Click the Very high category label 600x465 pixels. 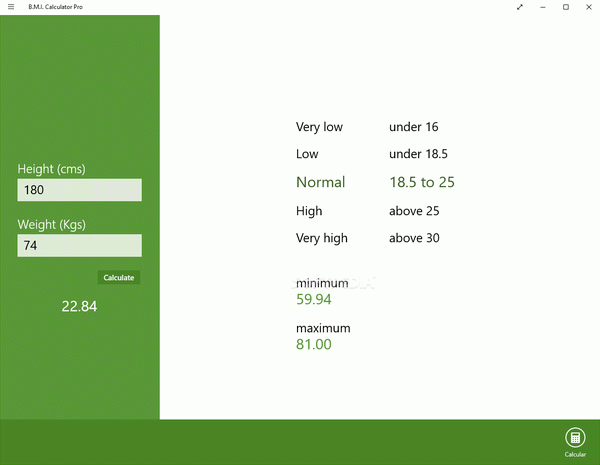321,238
